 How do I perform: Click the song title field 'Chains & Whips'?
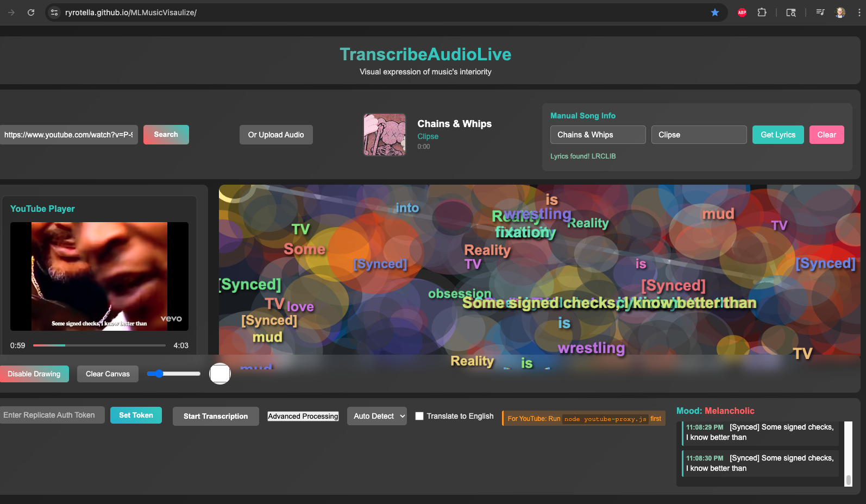click(598, 135)
